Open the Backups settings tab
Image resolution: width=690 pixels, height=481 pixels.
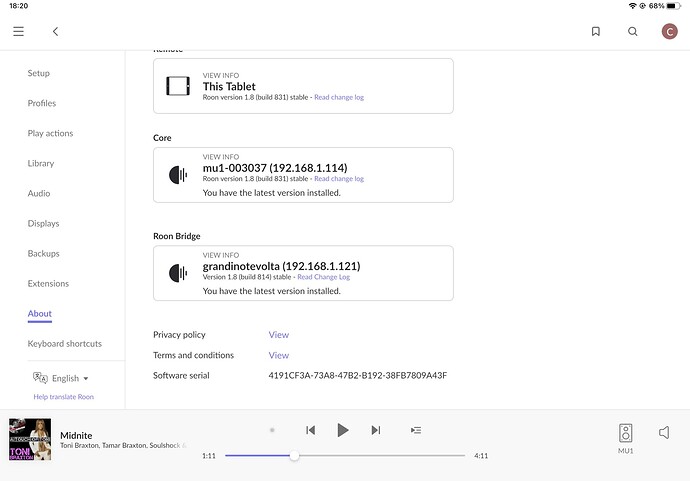(43, 253)
